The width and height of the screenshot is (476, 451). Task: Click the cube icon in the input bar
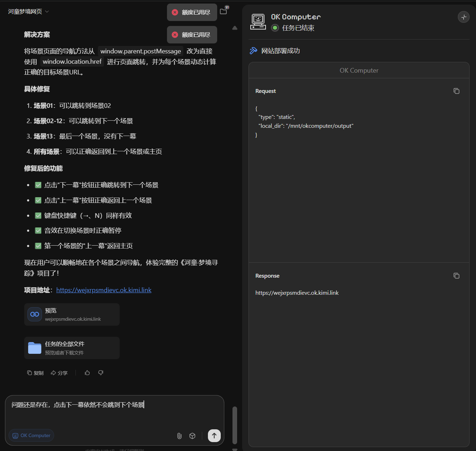(192, 436)
